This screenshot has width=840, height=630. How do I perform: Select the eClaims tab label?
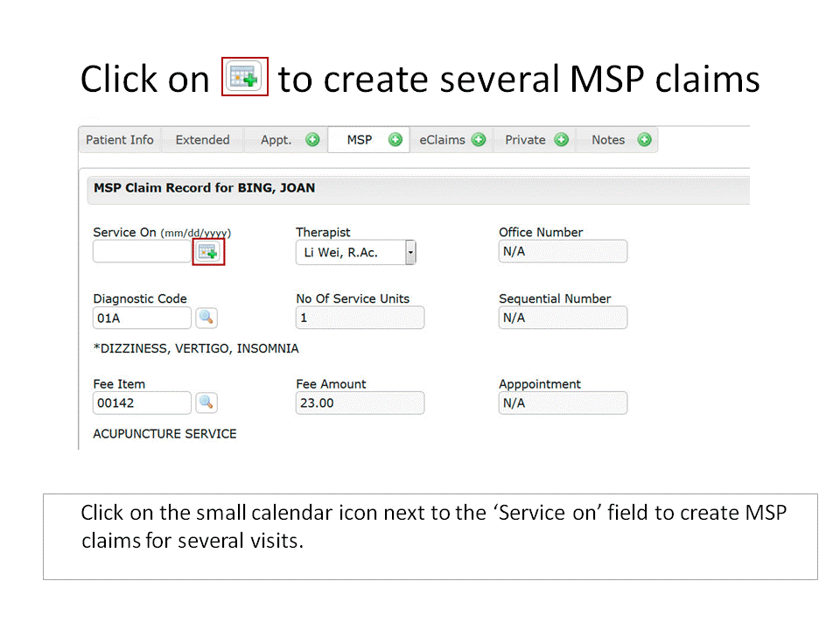coord(442,140)
